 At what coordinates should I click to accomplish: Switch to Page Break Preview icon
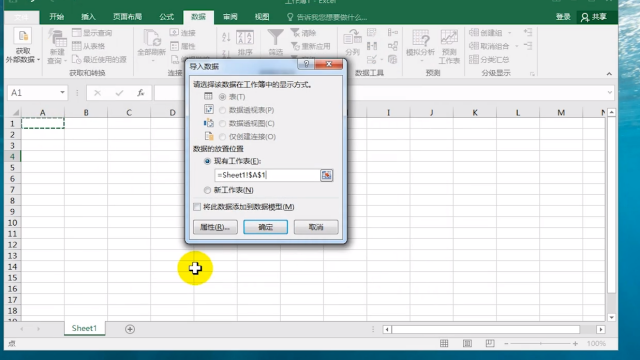click(490, 344)
